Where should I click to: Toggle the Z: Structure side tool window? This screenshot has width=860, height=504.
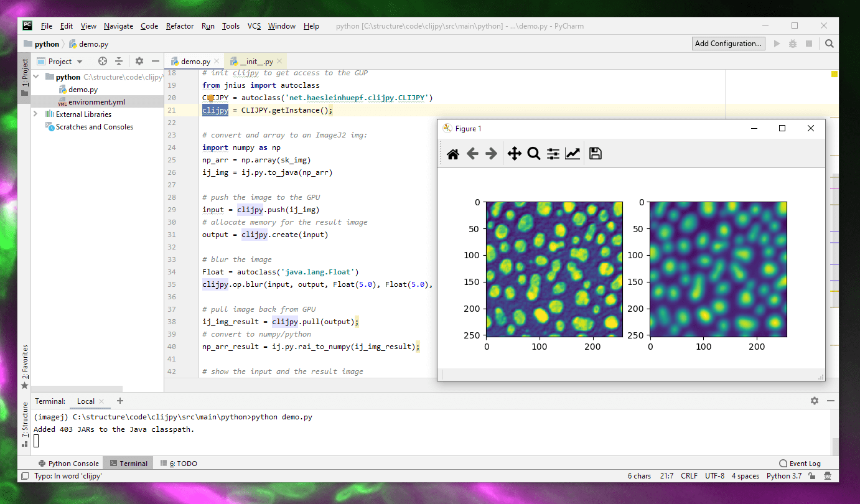tap(25, 424)
